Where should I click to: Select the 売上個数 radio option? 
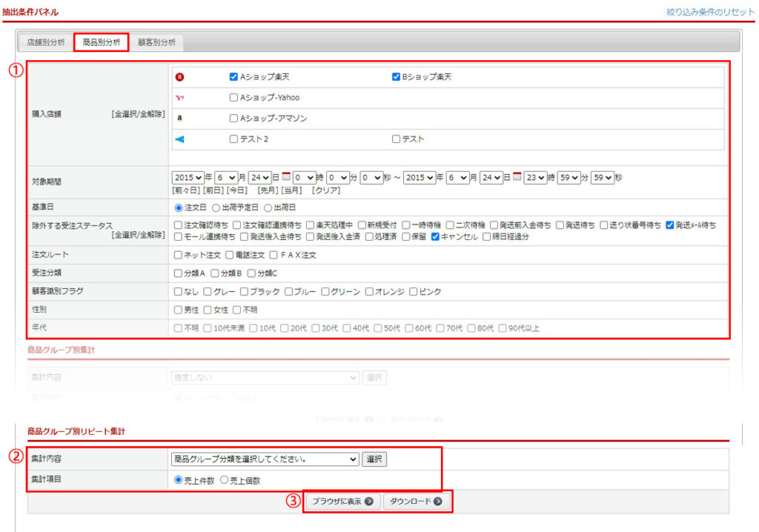(x=224, y=480)
